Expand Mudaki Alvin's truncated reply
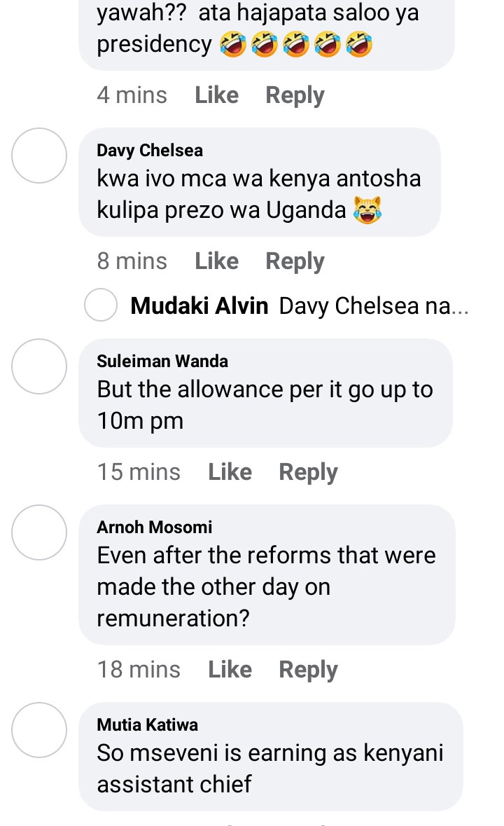The width and height of the screenshot is (504, 826). click(374, 305)
